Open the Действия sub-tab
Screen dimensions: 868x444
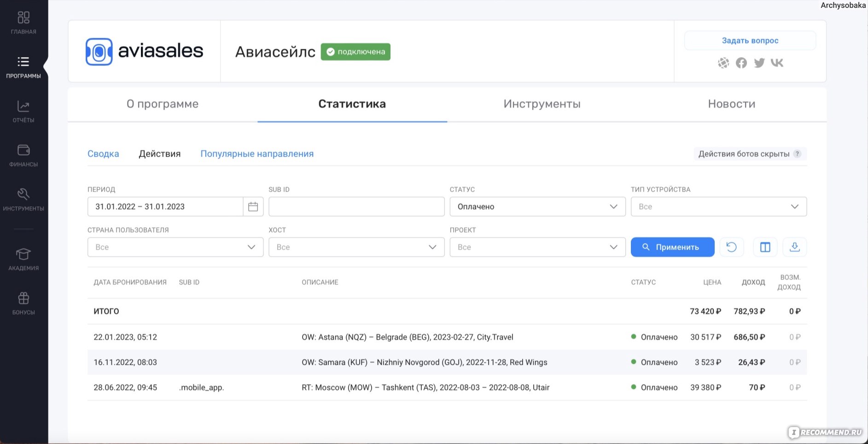click(x=160, y=154)
